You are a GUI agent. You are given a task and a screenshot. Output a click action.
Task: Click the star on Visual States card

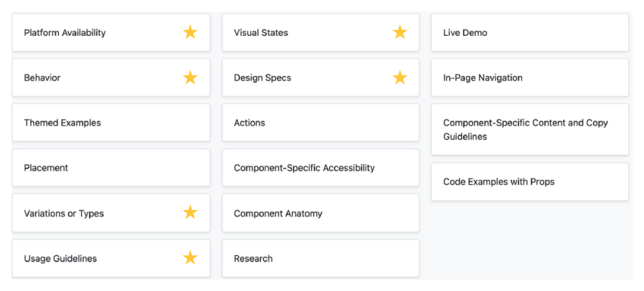(399, 32)
